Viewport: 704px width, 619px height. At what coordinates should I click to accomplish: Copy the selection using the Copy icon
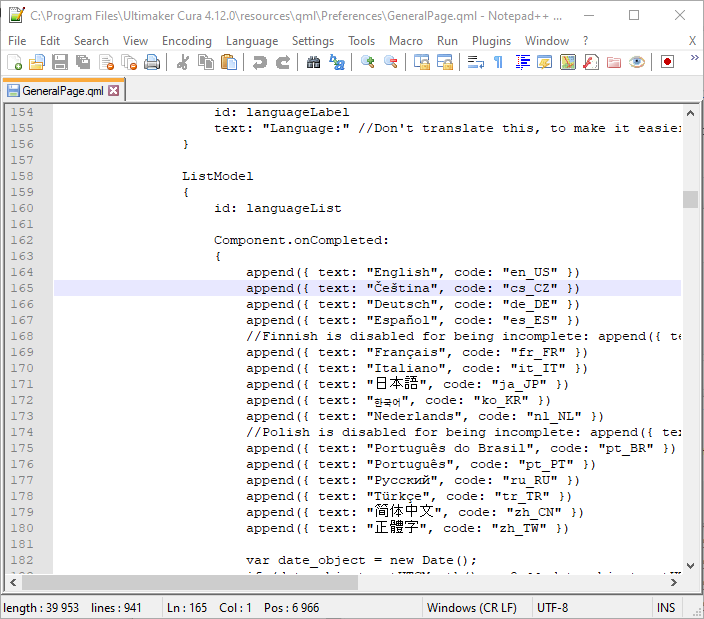coord(206,62)
